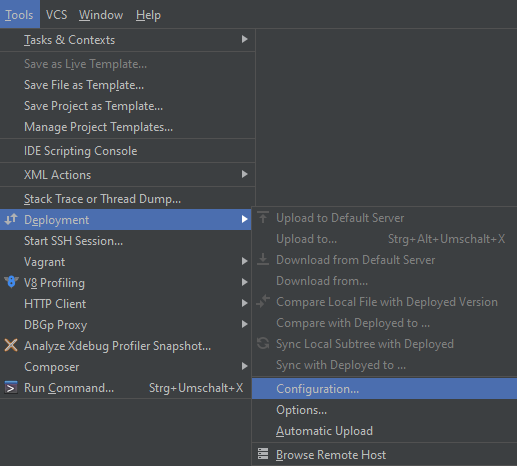
Task: Click the Browse Remote Host server icon
Action: pos(263,454)
